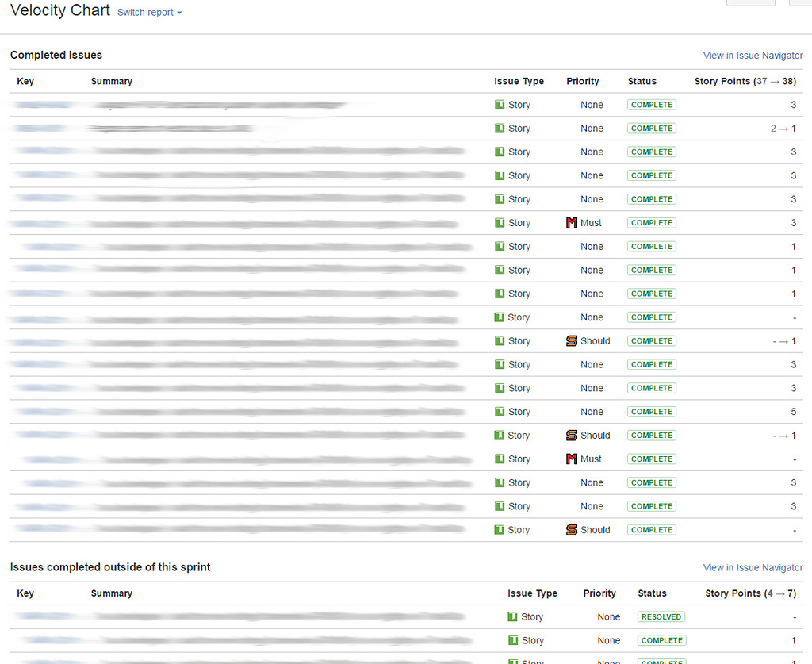Open View in Issue Navigator for Completed Issues
This screenshot has width=812, height=664.
tap(753, 55)
